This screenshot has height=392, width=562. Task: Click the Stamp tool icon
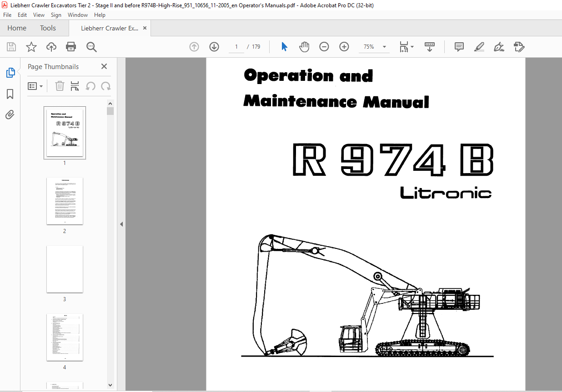pyautogui.click(x=519, y=47)
